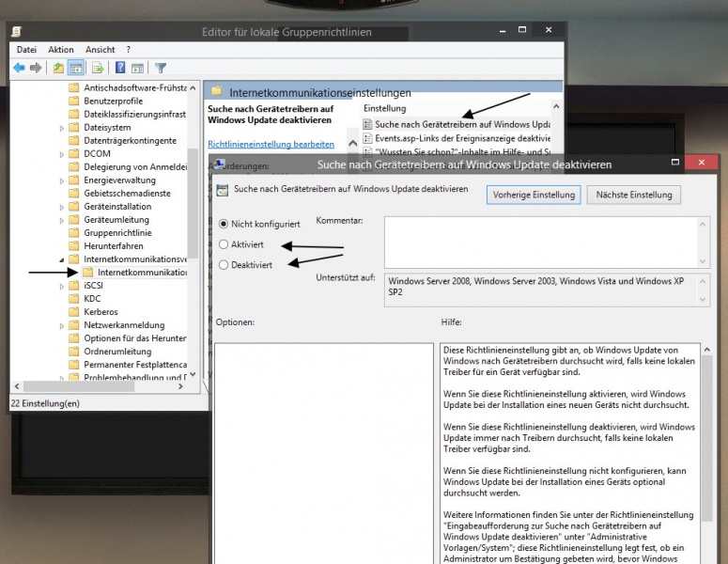The image size is (728, 564).
Task: Select the Gebietsschemadienste tree item
Action: coord(127,194)
